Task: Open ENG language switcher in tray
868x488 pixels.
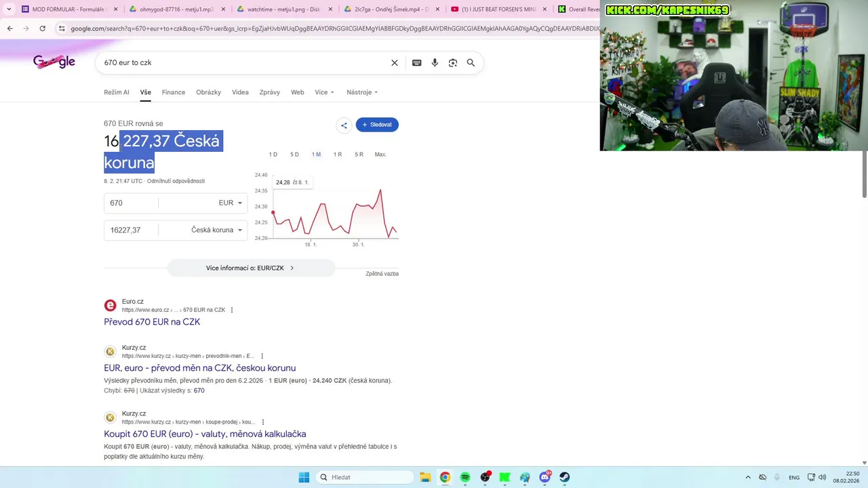Action: pyautogui.click(x=794, y=477)
